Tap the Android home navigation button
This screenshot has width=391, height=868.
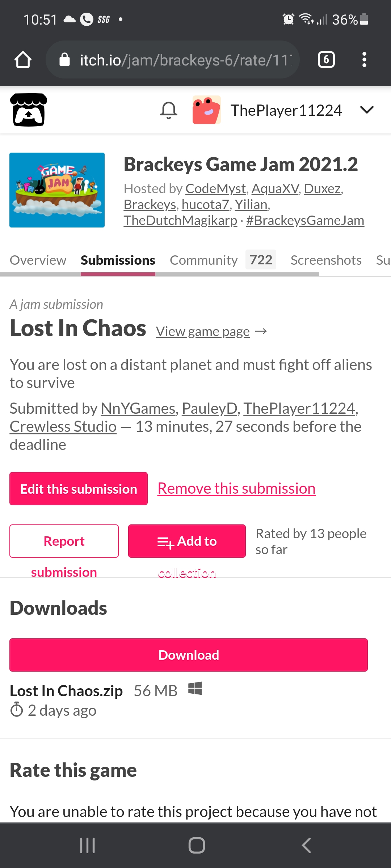(x=197, y=845)
